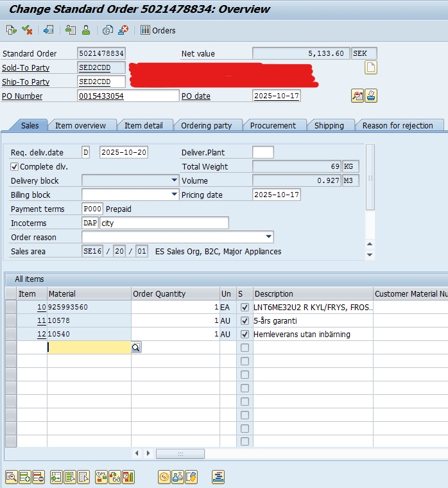Click the propose items green arrow icon
The image size is (448, 488).
pyautogui.click(x=56, y=477)
